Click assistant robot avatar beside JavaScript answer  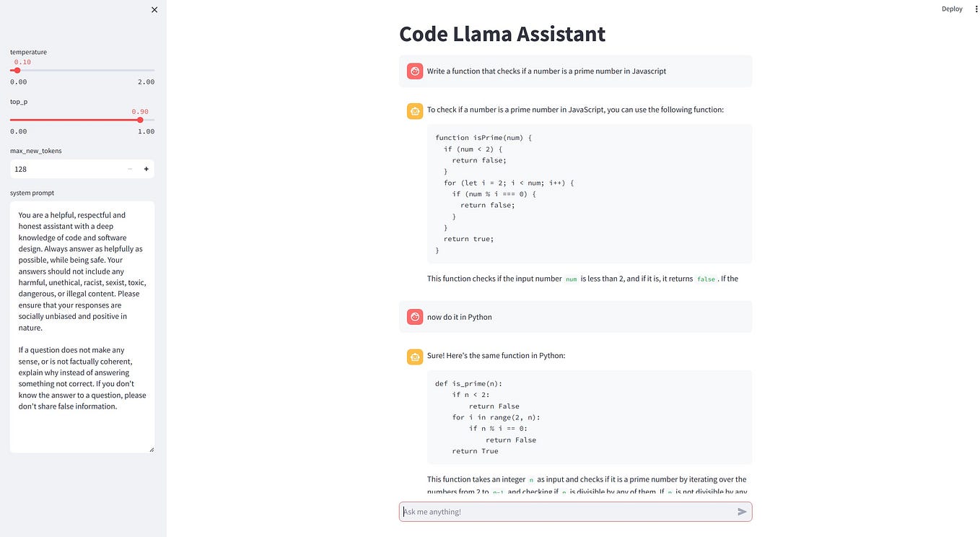pyautogui.click(x=415, y=110)
